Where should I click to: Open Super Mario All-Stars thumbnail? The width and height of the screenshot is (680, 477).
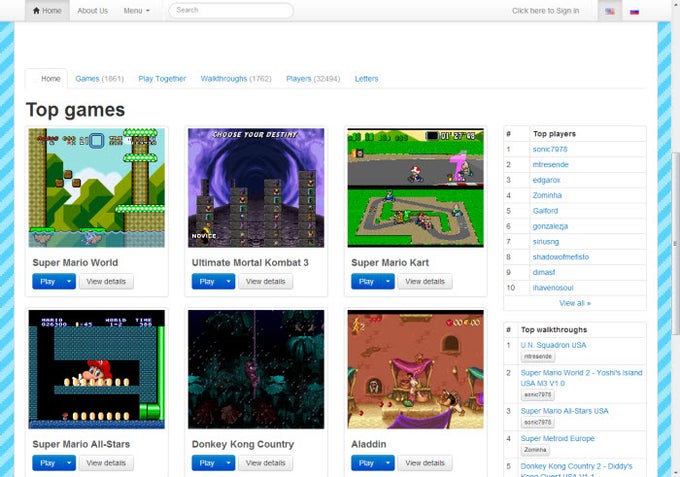(x=97, y=369)
